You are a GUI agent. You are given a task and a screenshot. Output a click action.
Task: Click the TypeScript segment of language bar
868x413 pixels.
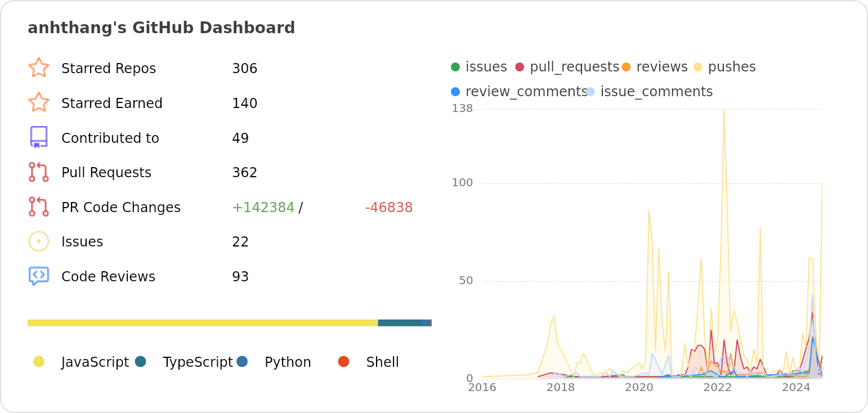[x=400, y=323]
